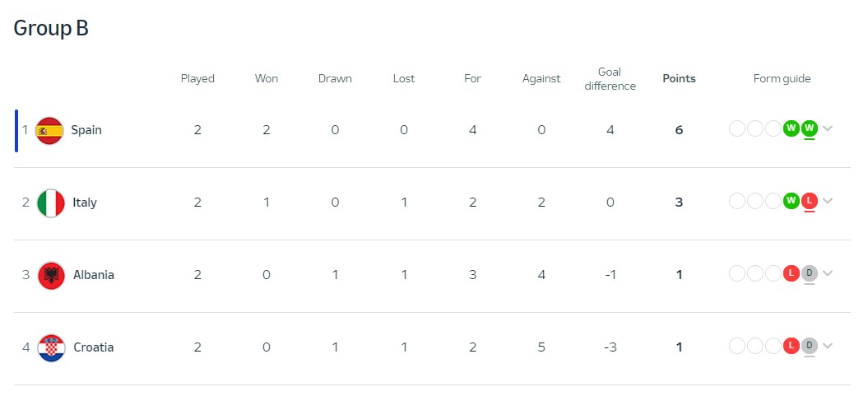
Task: Expand Albania's form guide chevron
Action: [828, 273]
